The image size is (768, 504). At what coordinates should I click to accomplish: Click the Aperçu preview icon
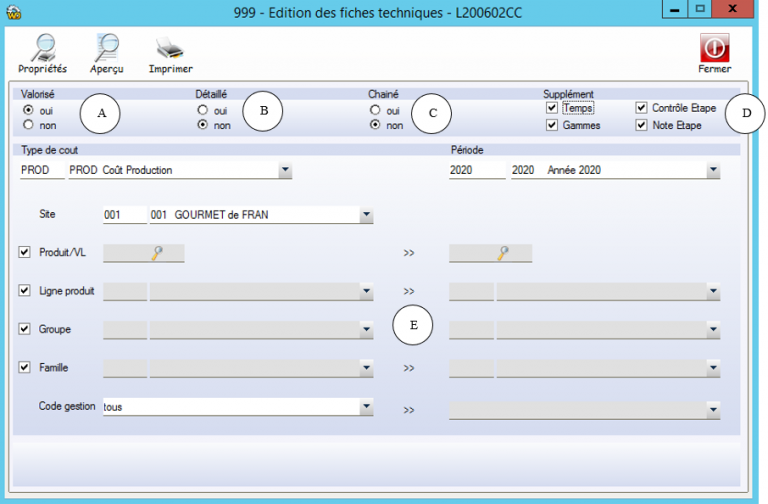(x=106, y=47)
